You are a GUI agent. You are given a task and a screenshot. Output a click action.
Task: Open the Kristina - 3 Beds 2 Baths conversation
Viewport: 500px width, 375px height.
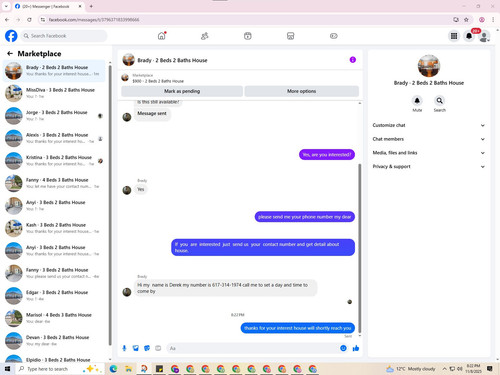[x=54, y=161]
